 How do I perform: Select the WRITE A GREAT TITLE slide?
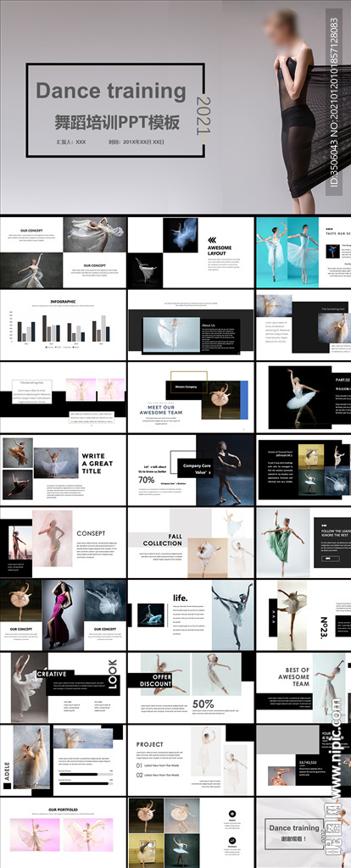point(63,470)
